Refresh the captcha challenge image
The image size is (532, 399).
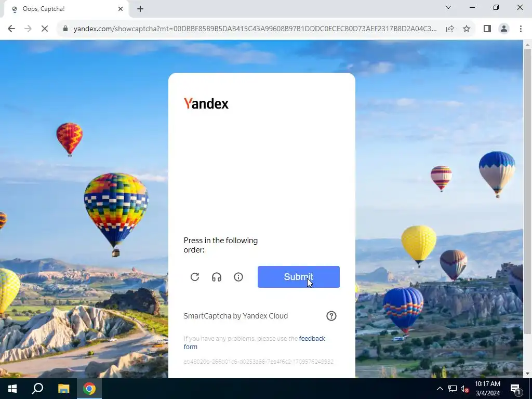pos(195,277)
